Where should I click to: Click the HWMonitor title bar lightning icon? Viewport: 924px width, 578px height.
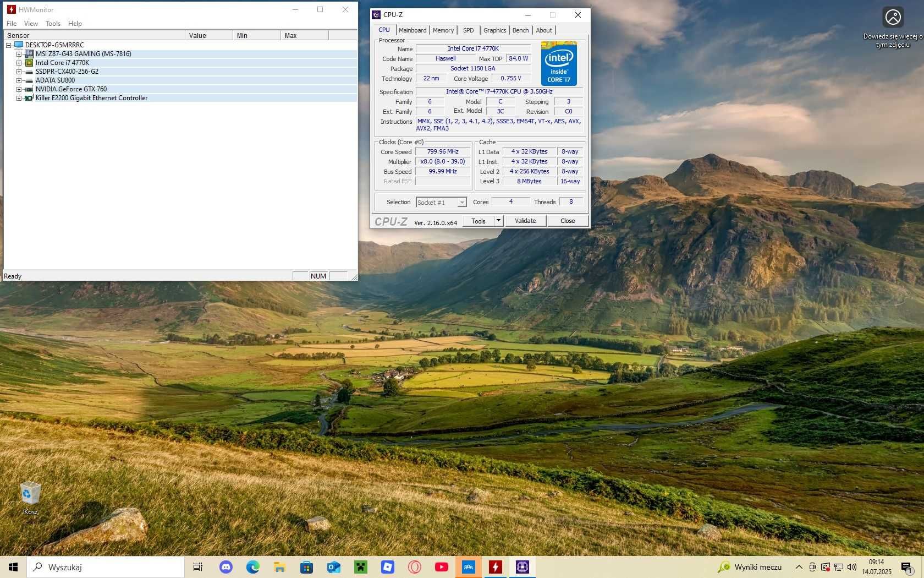point(11,9)
